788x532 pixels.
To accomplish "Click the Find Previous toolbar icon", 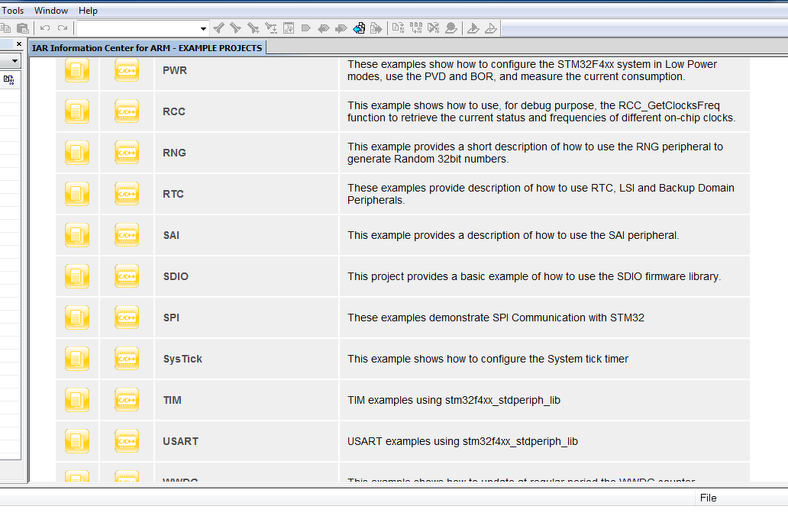I will (x=218, y=28).
